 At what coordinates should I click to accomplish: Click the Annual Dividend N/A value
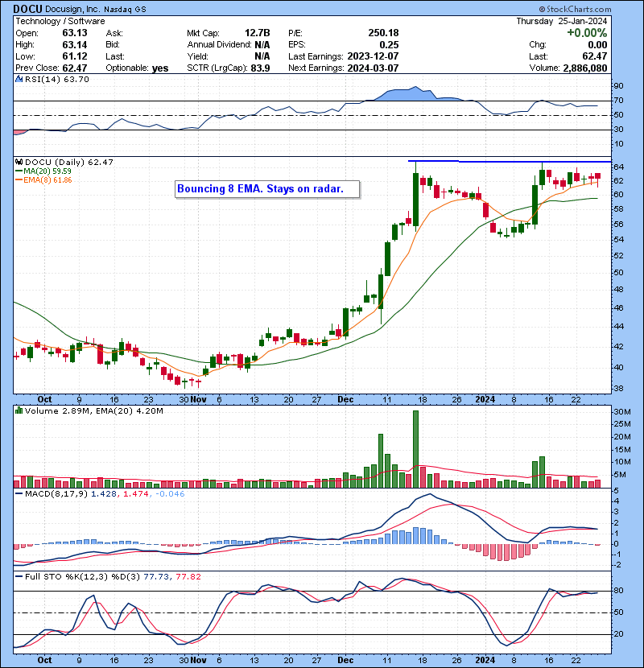pos(262,45)
